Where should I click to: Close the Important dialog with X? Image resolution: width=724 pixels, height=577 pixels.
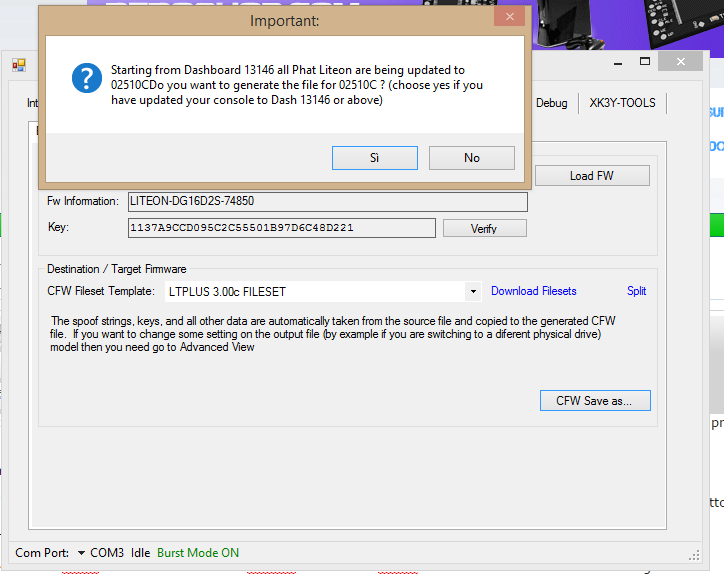coord(509,17)
